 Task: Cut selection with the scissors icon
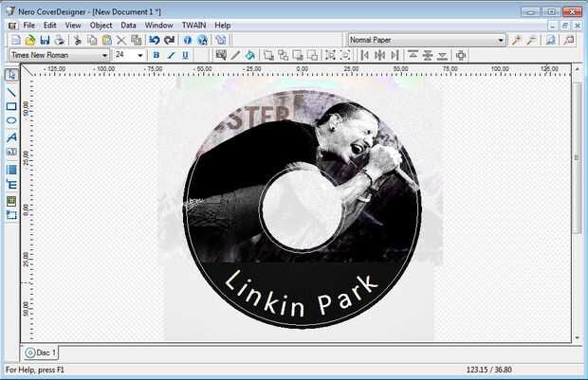78,40
